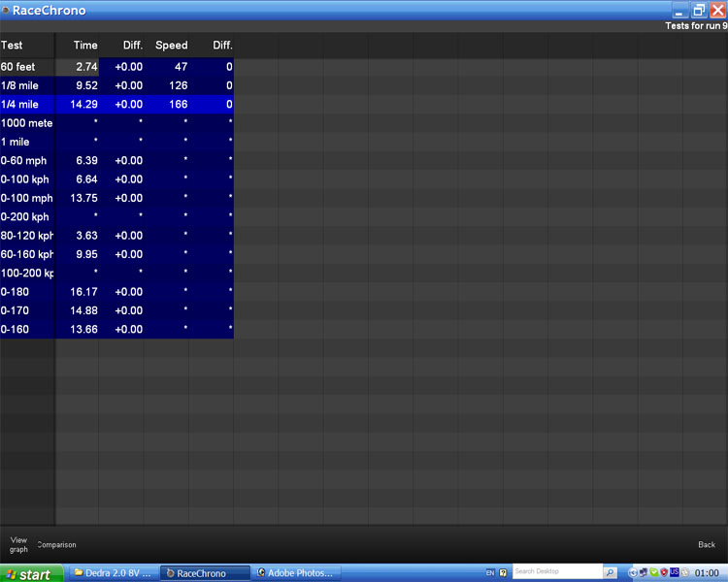Image resolution: width=728 pixels, height=582 pixels.
Task: Open the EN language bar indicator
Action: click(490, 573)
